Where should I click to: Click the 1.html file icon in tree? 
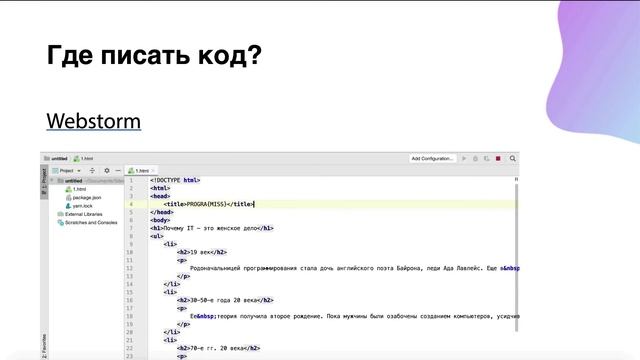coord(69,189)
